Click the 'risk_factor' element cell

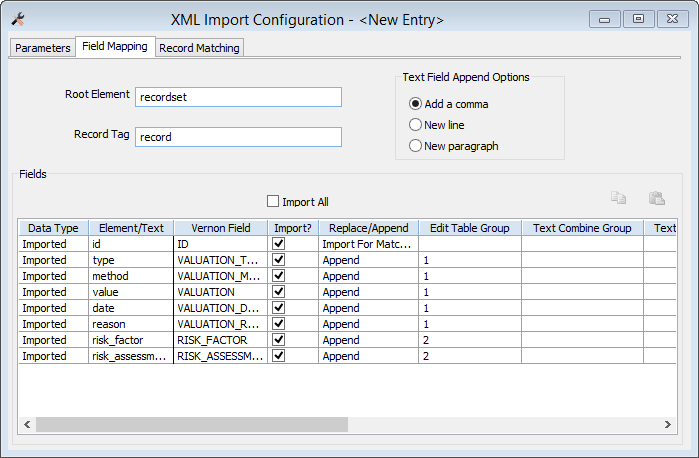coord(131,340)
